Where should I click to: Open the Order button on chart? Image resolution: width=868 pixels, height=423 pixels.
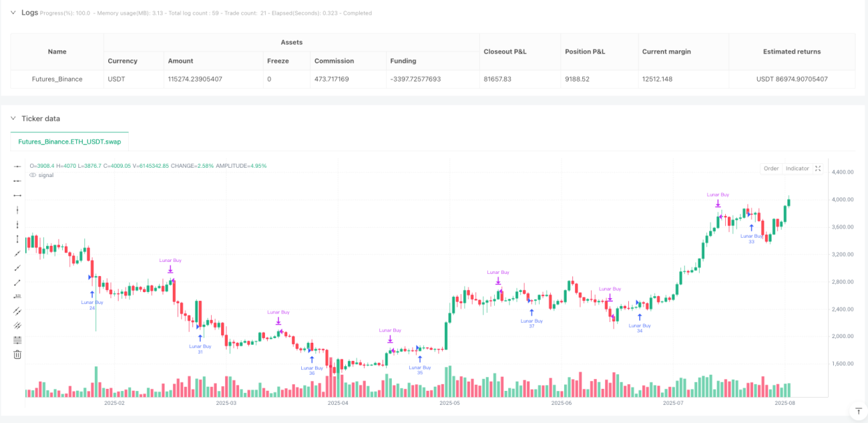coord(771,168)
